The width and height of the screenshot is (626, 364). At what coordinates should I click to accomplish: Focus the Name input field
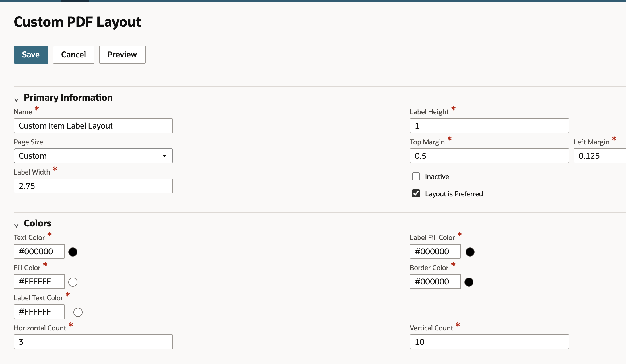pos(93,126)
